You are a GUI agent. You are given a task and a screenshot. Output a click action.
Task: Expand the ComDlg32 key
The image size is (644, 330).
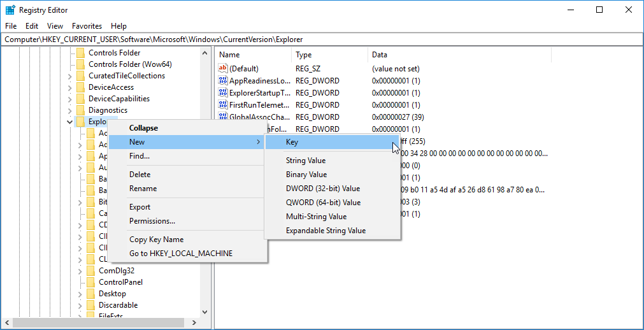[80, 271]
